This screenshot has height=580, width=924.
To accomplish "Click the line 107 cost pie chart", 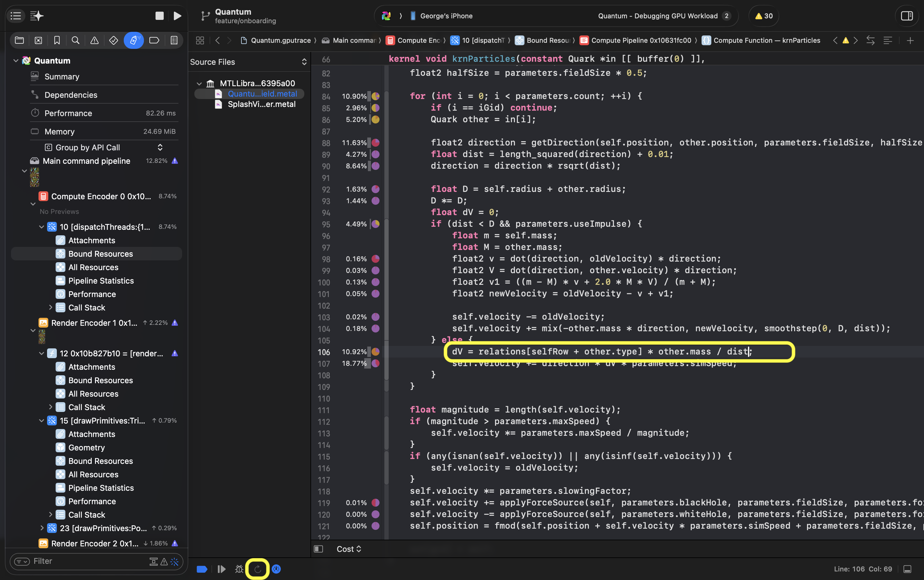I will click(376, 363).
